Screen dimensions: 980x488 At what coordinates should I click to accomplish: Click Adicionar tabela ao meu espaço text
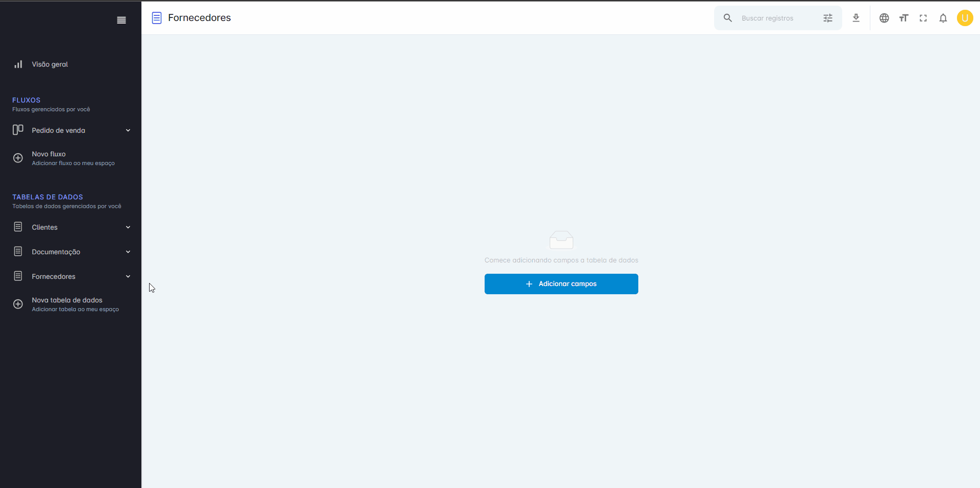75,309
